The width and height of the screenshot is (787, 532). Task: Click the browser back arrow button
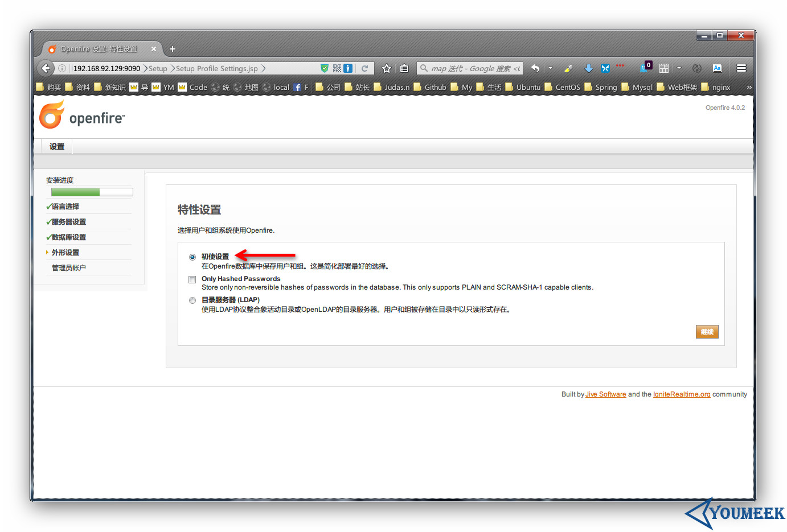point(46,68)
